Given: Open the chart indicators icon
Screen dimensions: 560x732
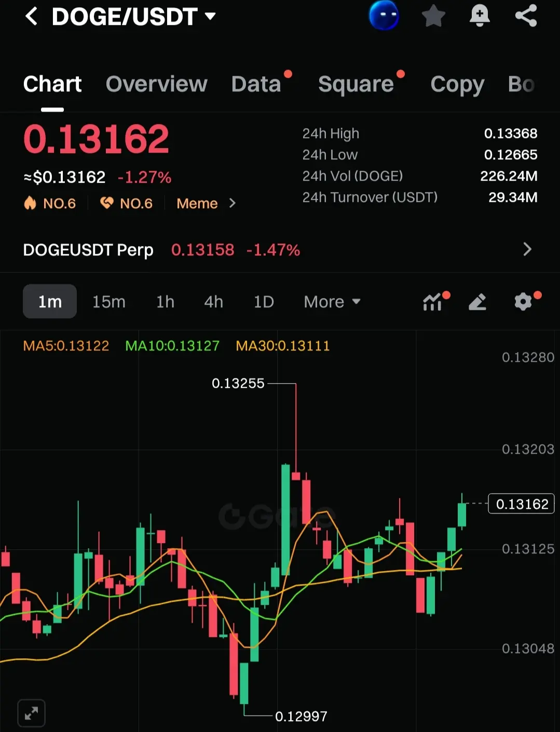Looking at the screenshot, I should 433,302.
